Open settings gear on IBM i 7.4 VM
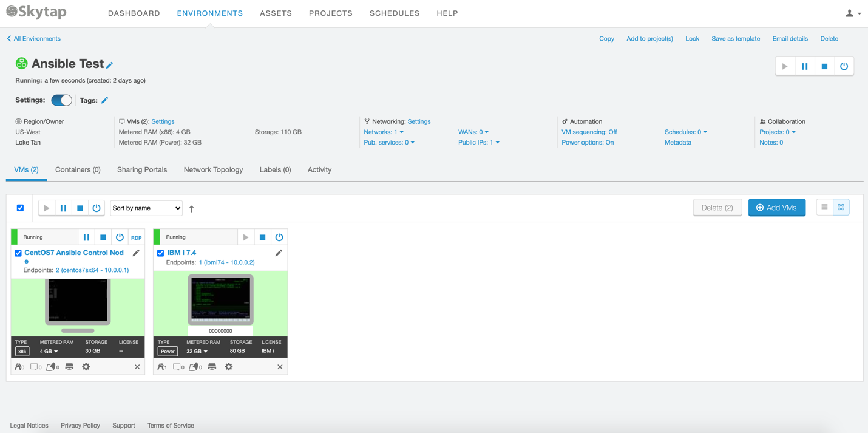 229,367
